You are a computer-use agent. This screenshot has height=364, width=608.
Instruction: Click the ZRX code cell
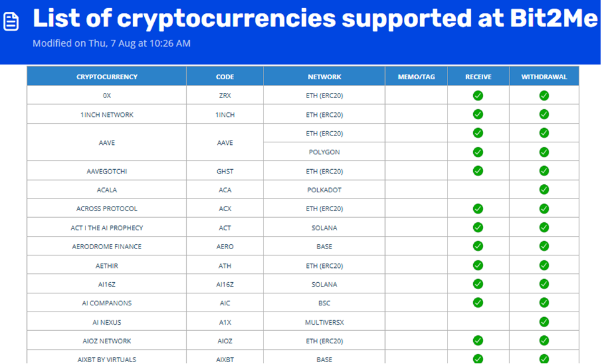pos(225,96)
